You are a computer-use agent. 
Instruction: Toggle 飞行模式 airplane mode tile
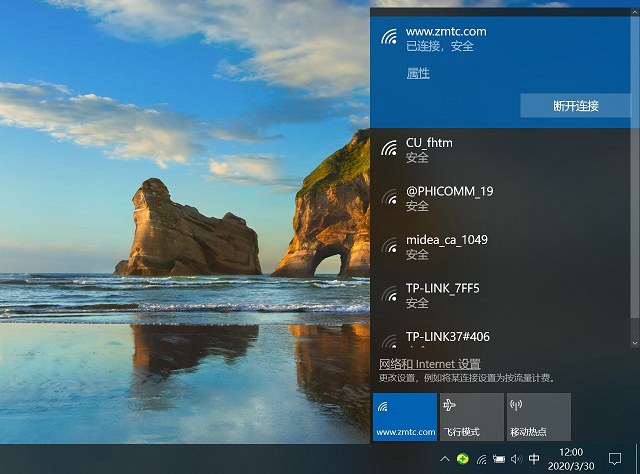click(x=472, y=417)
